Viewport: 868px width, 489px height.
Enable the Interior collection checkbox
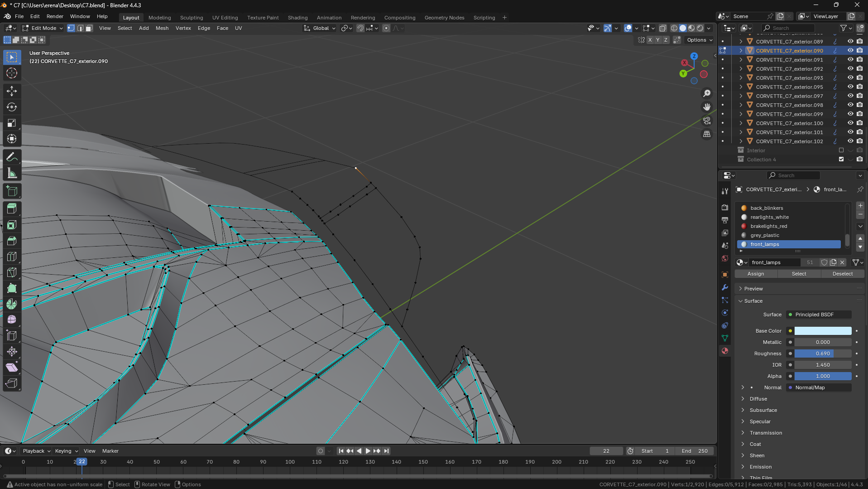pyautogui.click(x=841, y=150)
